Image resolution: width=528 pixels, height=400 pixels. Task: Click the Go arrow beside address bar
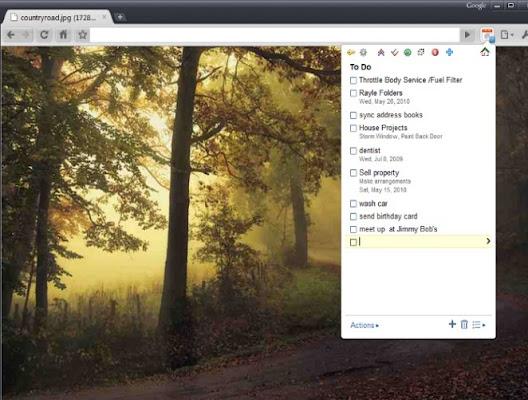pos(467,35)
